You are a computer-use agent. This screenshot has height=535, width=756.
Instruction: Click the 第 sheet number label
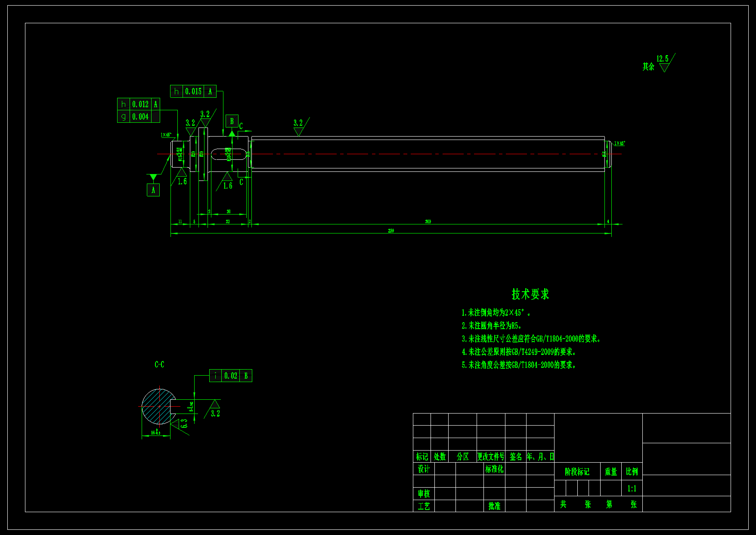coord(609,504)
